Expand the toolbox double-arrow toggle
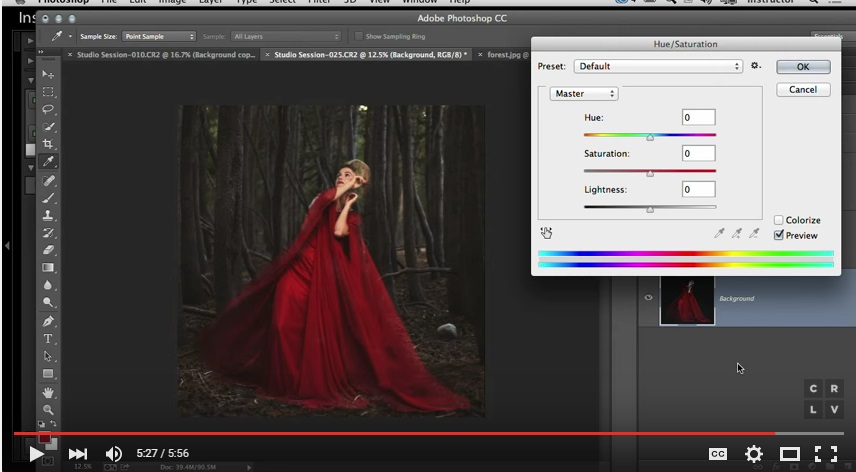 click(41, 52)
